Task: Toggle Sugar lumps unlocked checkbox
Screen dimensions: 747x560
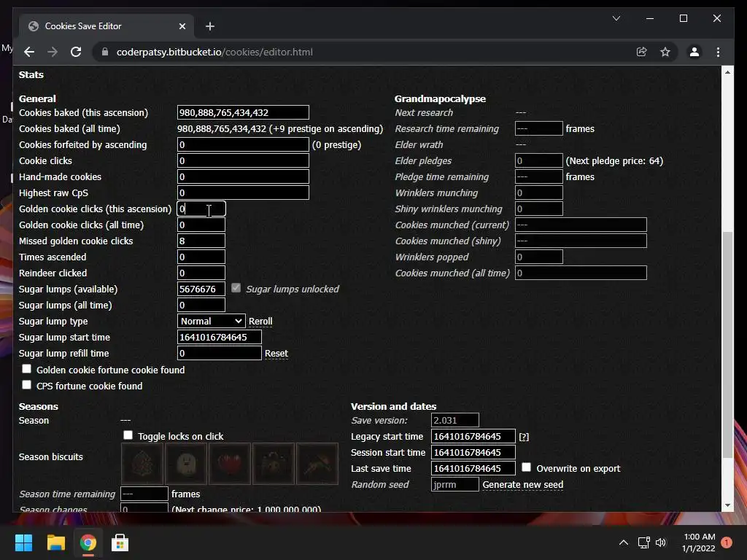Action: point(236,287)
